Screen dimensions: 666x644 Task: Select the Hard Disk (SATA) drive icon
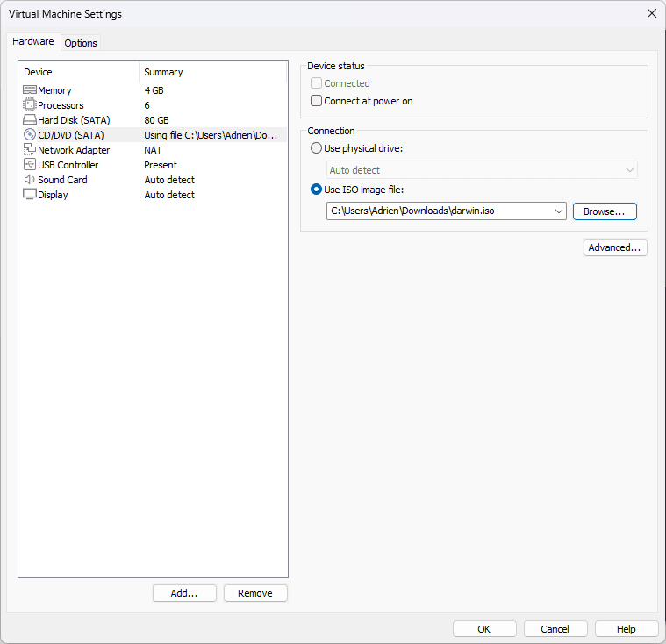point(30,120)
